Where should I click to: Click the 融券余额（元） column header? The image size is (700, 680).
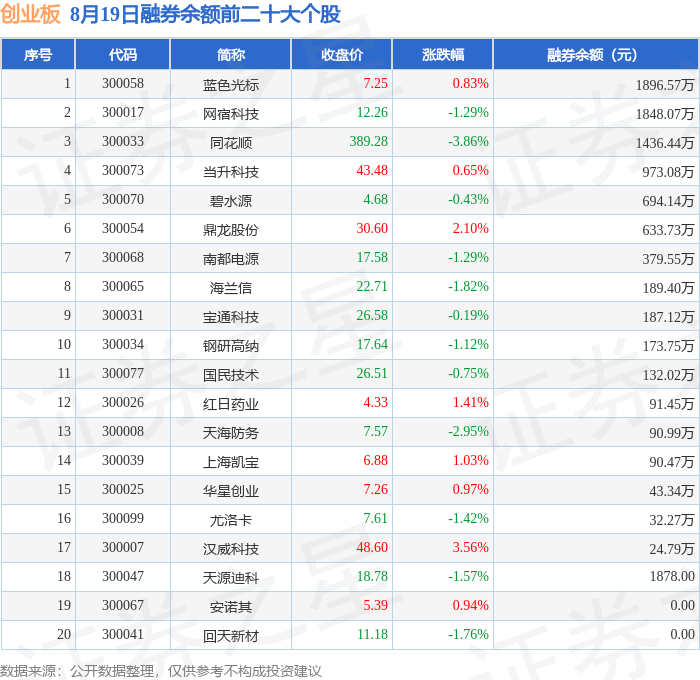pyautogui.click(x=596, y=54)
